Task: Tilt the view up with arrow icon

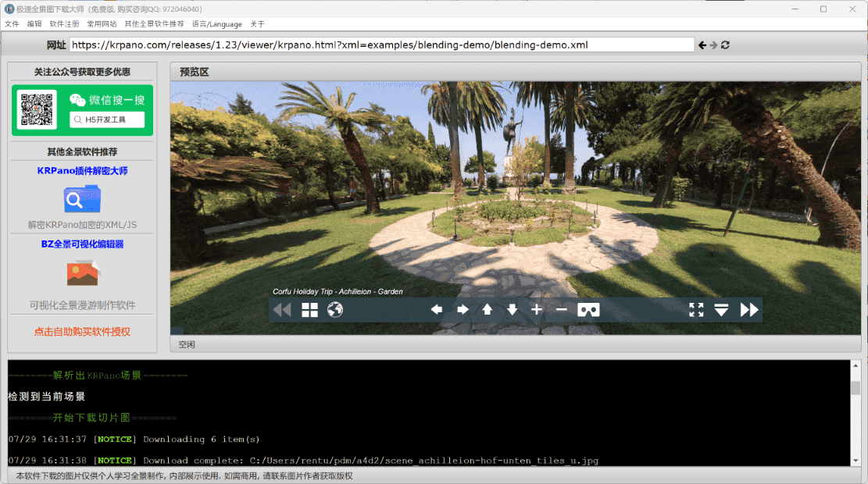Action: (488, 310)
